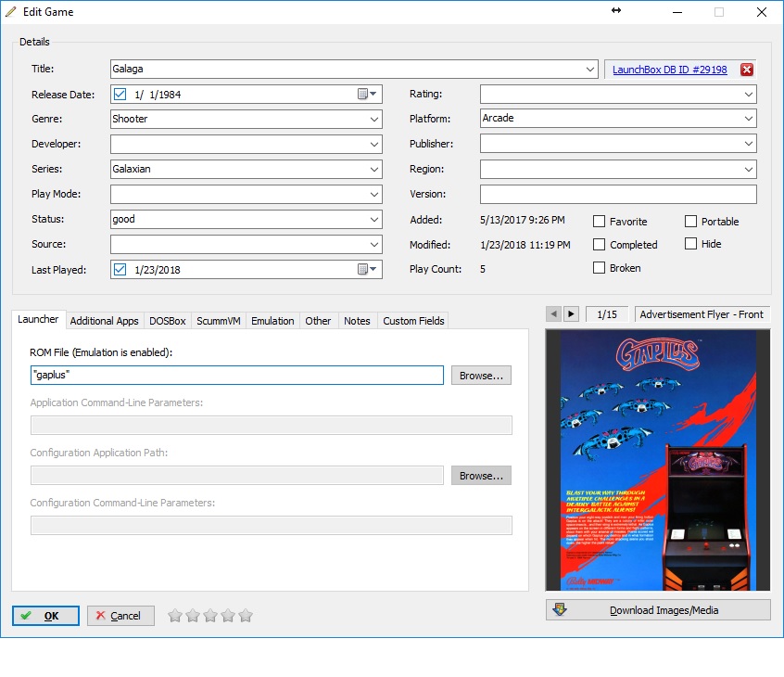Open the LaunchBox DB ID #29198 link
784x677 pixels.
[x=669, y=70]
